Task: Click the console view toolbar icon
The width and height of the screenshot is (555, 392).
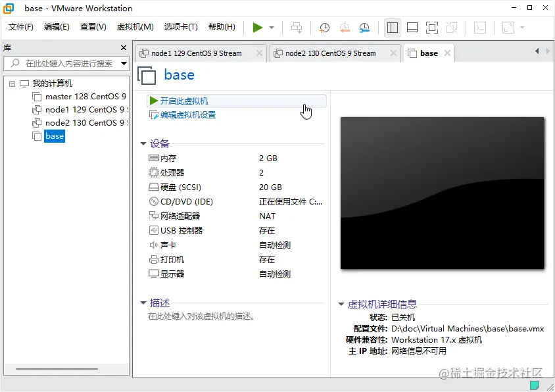Action: pos(480,27)
